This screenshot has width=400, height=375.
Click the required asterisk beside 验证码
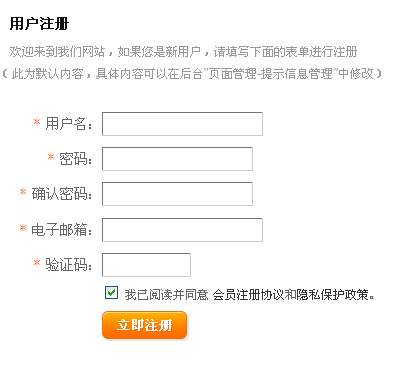pos(37,263)
